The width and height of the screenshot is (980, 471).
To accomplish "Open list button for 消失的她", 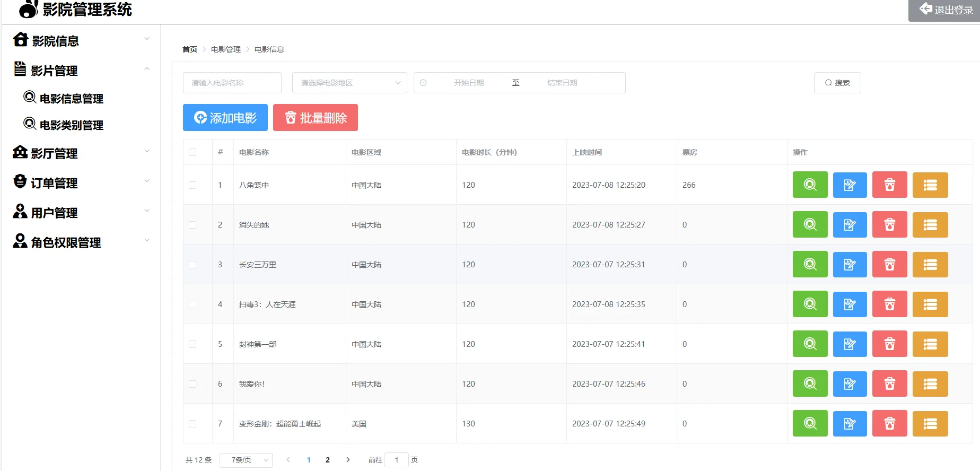I will point(930,224).
